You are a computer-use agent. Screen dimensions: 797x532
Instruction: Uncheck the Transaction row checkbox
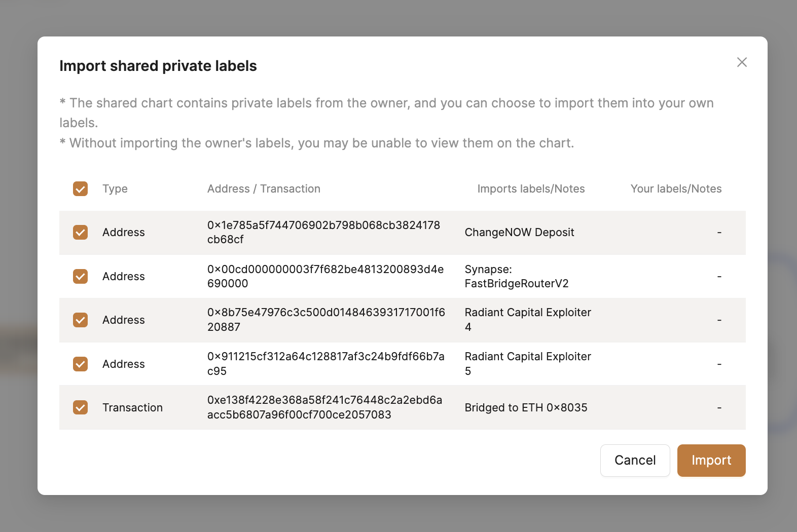point(81,408)
